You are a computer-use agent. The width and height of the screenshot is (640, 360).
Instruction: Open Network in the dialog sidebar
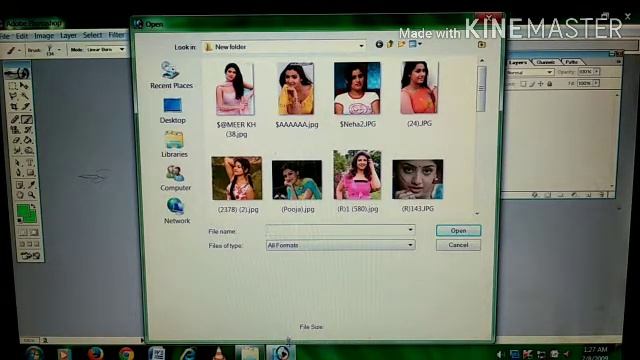point(177,211)
